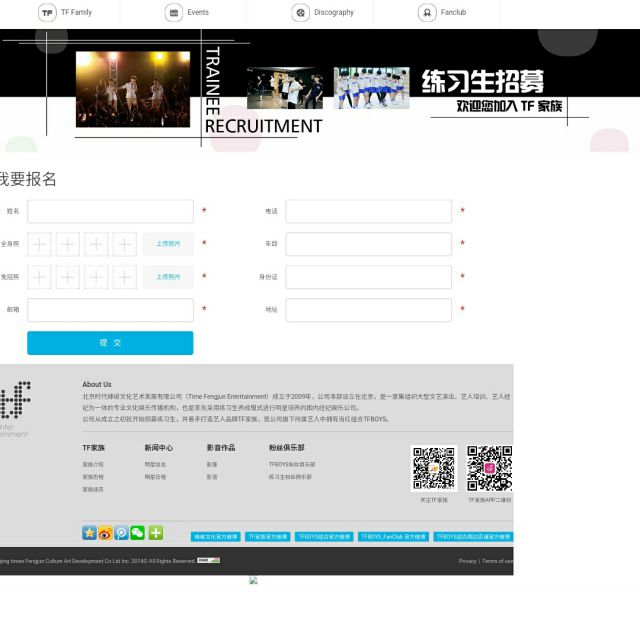Open the TFBOYS组合官方微博 link button
This screenshot has width=640, height=640.
pyautogui.click(x=324, y=537)
